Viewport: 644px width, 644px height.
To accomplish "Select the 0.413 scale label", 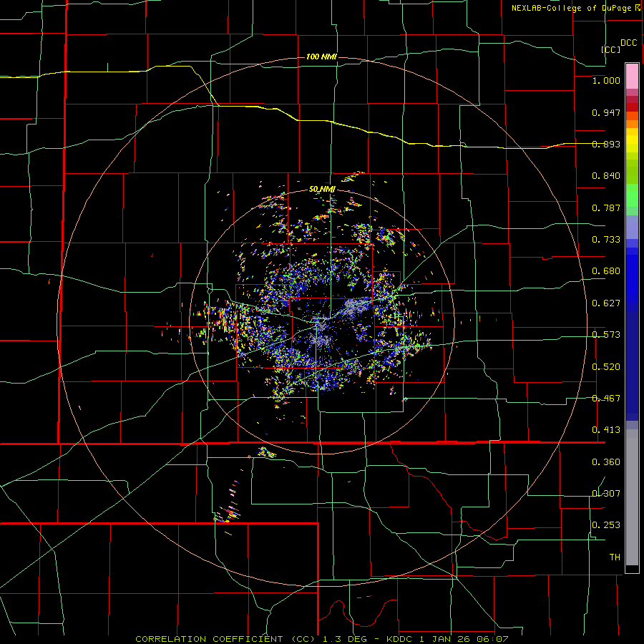I will click(x=606, y=430).
